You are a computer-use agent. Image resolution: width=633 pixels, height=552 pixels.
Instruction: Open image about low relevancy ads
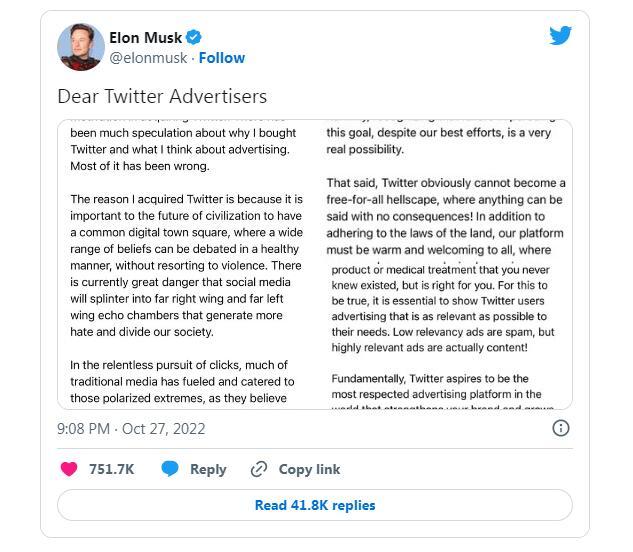(x=444, y=335)
